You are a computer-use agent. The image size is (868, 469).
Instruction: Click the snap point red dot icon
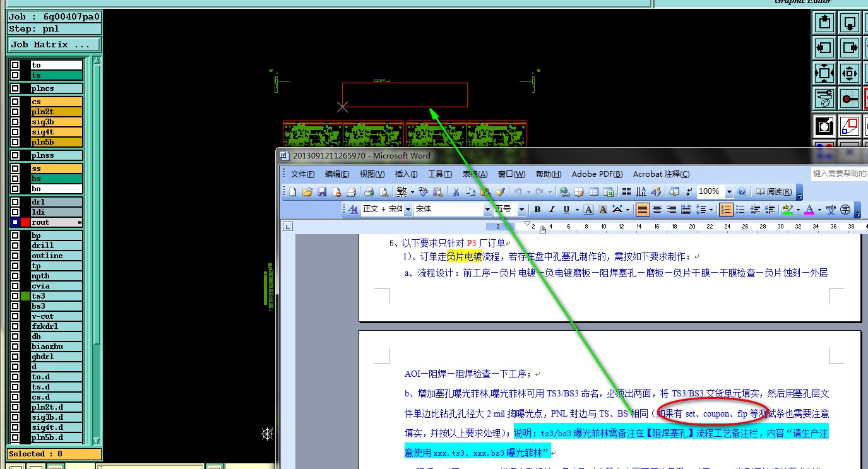click(x=850, y=98)
